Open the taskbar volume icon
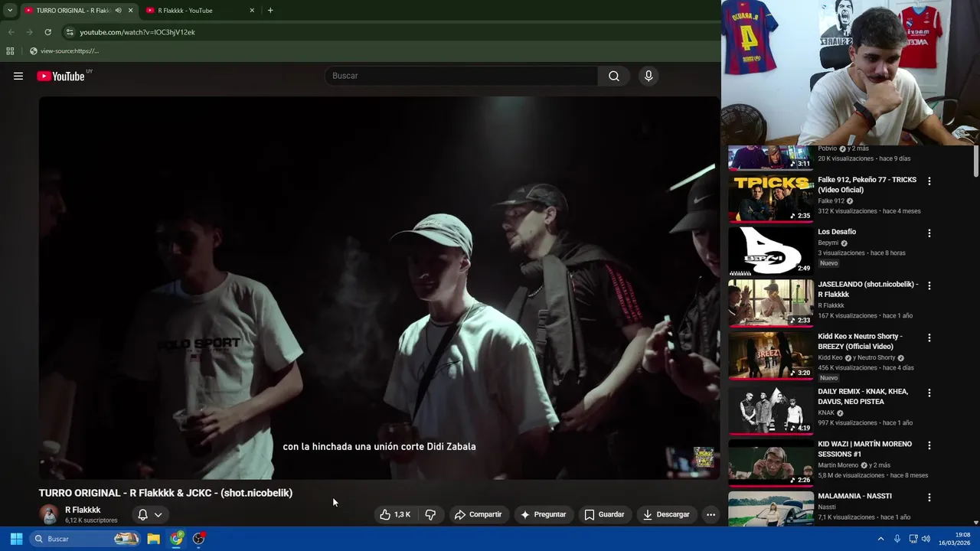This screenshot has height=551, width=980. [926, 539]
